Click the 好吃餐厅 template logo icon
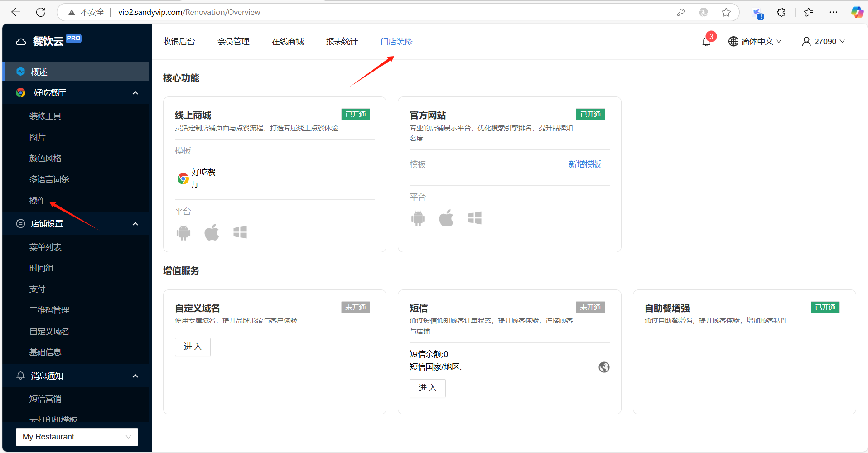868x453 pixels. tap(183, 178)
